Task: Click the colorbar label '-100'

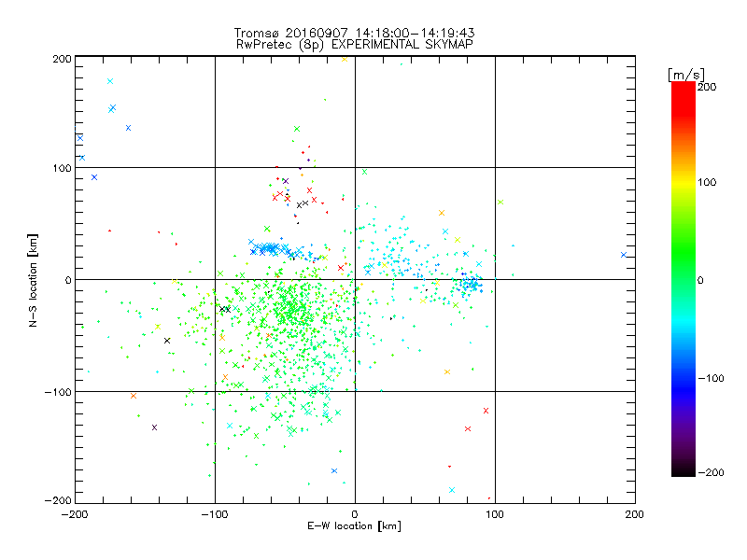Action: pos(711,379)
